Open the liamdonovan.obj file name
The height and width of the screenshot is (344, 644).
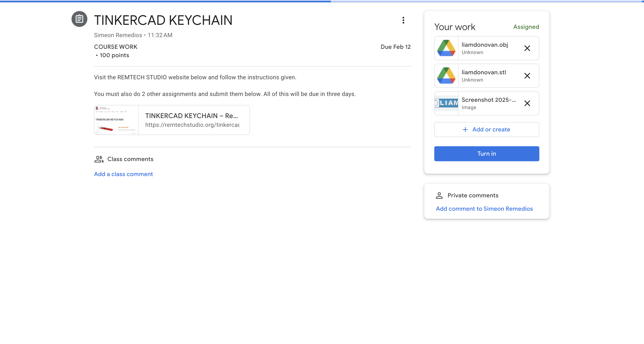pos(485,45)
